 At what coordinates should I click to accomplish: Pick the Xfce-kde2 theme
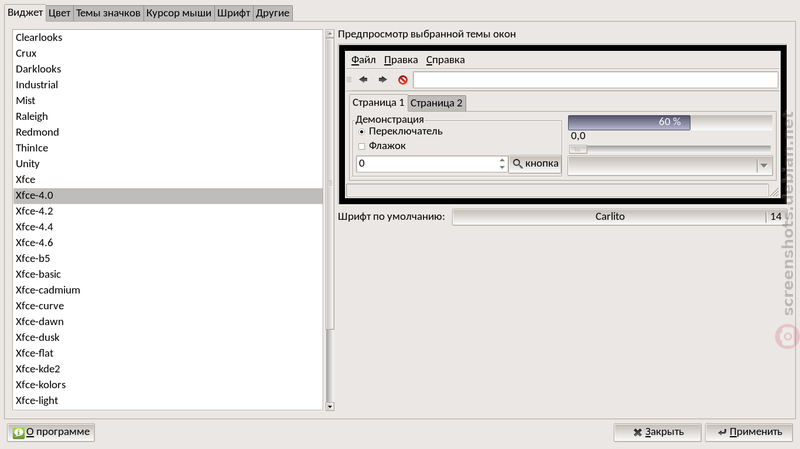click(168, 369)
